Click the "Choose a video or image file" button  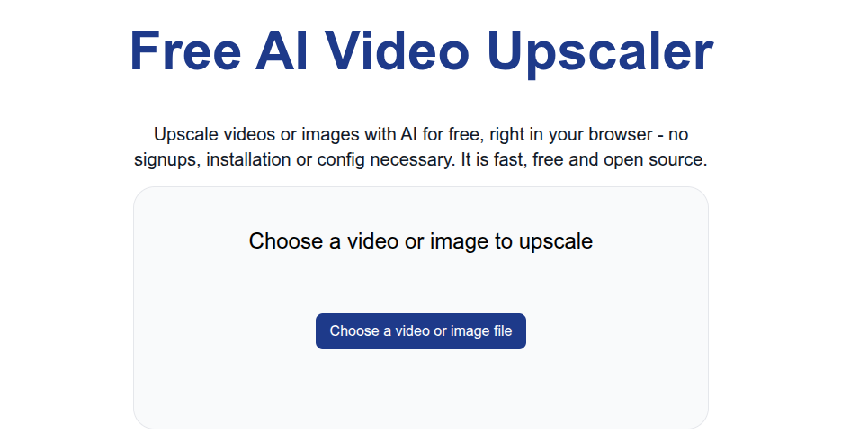point(421,331)
